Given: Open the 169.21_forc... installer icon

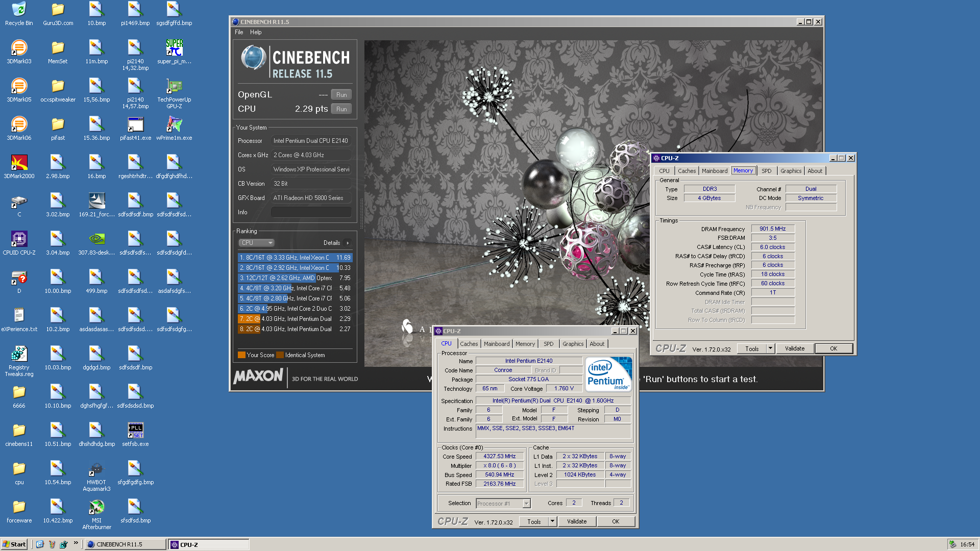Looking at the screenshot, I should pyautogui.click(x=96, y=205).
